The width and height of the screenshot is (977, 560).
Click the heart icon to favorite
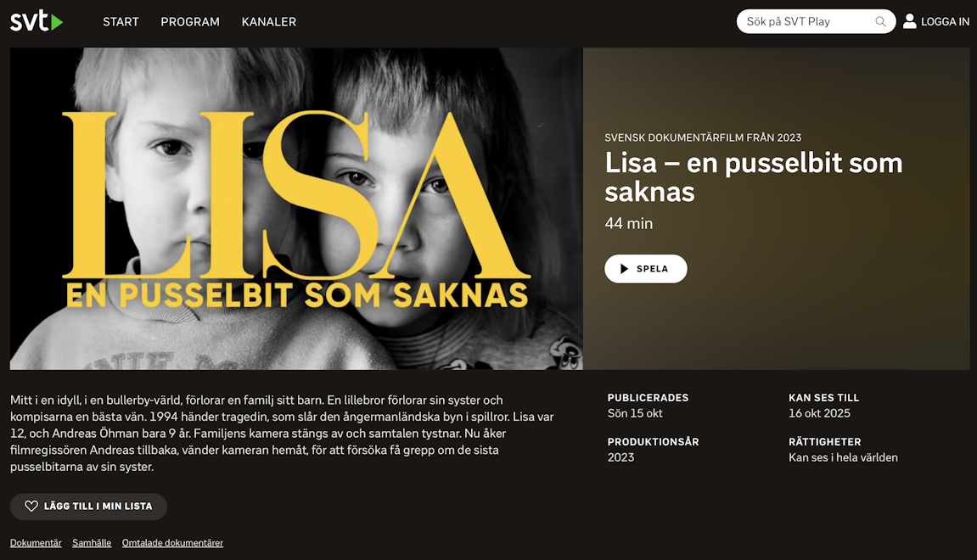point(31,507)
